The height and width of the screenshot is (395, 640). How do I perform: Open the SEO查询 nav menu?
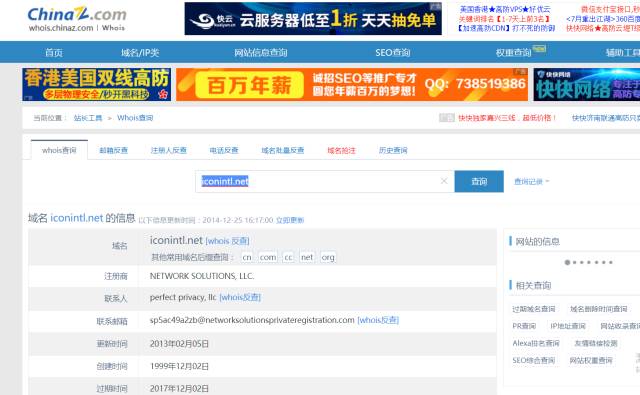coord(393,52)
